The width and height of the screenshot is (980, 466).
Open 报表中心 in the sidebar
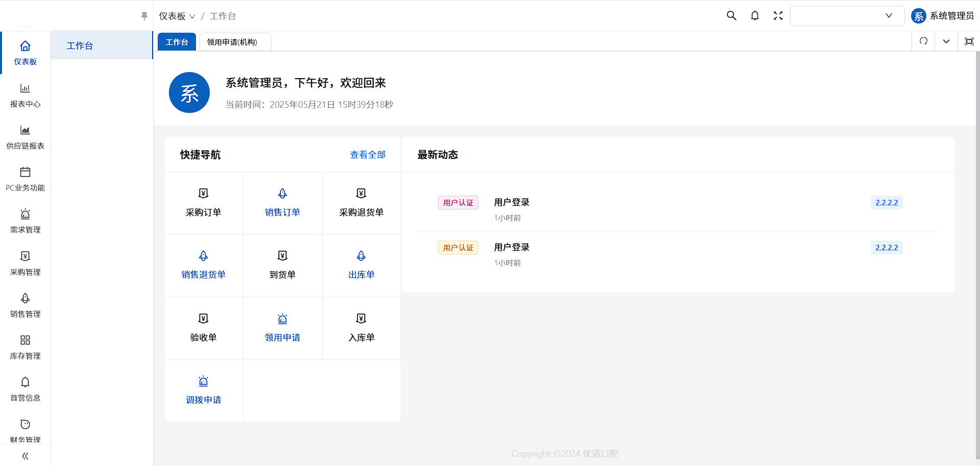pos(25,95)
